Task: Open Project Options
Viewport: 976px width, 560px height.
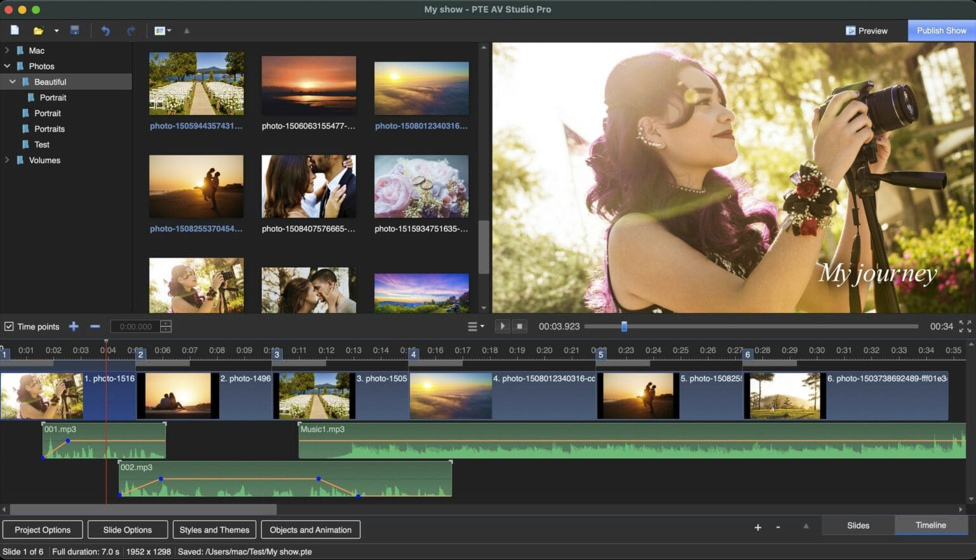Action: pyautogui.click(x=43, y=530)
